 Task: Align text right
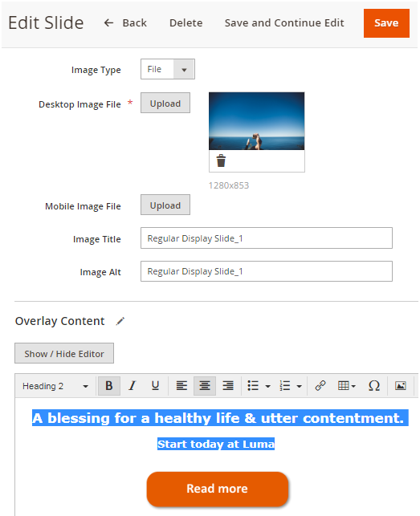(x=227, y=386)
